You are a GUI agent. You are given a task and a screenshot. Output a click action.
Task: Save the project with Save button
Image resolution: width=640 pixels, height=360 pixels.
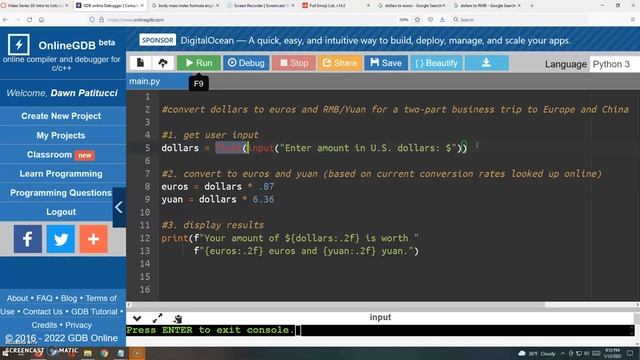tap(386, 63)
